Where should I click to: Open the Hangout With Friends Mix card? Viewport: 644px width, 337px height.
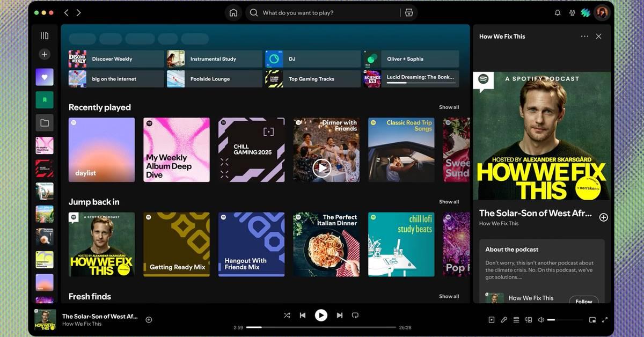251,244
